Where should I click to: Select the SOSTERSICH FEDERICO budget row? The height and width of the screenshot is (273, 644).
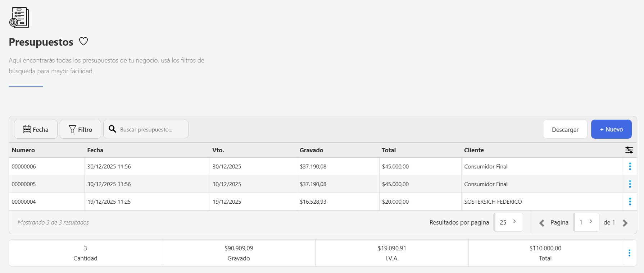493,202
